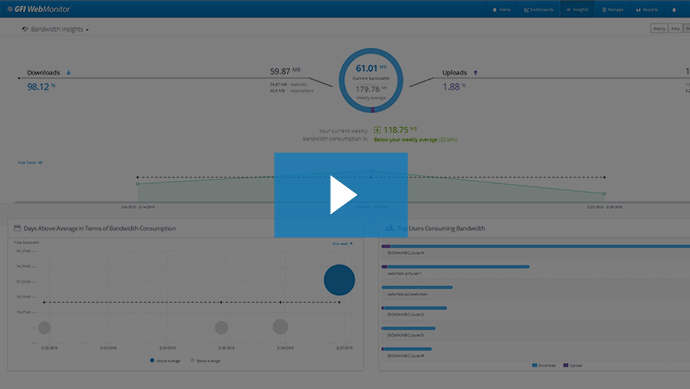690x389 pixels.
Task: Click the notifications bell icon
Action: point(674,9)
